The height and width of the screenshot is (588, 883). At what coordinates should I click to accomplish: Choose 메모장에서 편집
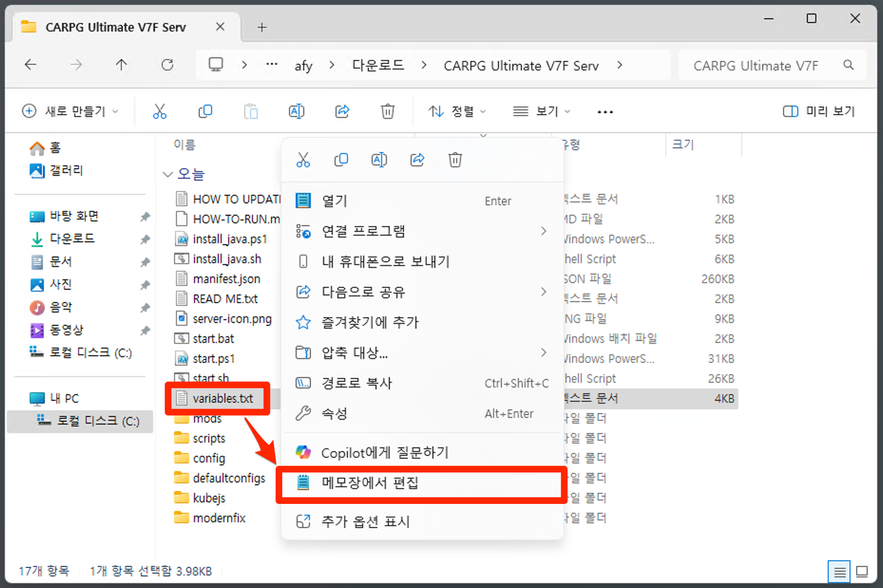(422, 483)
